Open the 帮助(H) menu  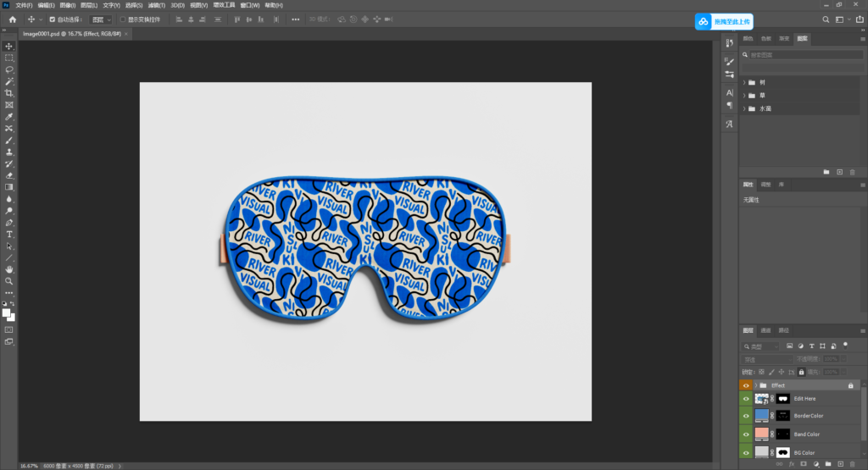pyautogui.click(x=274, y=6)
